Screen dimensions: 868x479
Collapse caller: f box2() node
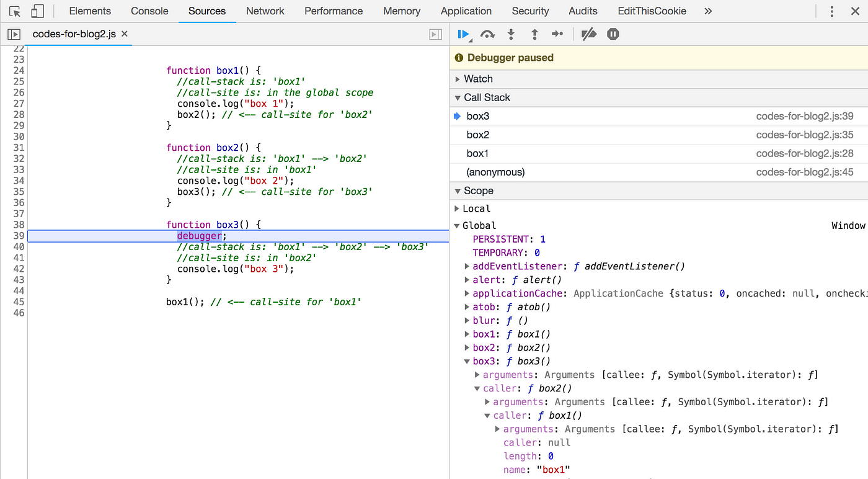pos(477,389)
